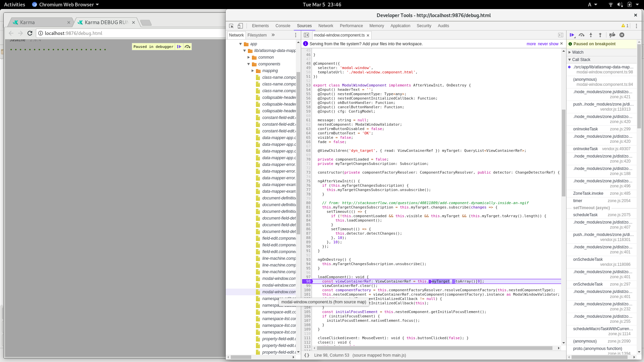The image size is (644, 362).
Task: Collapse the app folder
Action: [x=240, y=44]
